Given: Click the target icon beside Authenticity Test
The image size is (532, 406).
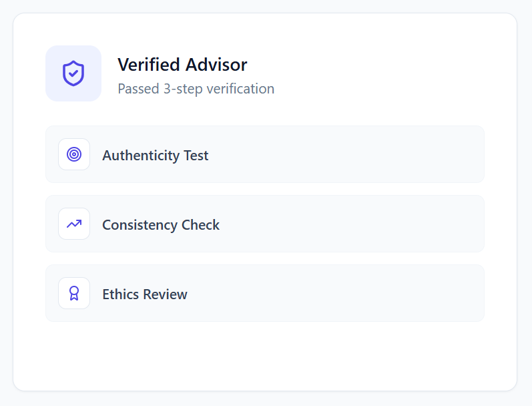Looking at the screenshot, I should tap(74, 154).
